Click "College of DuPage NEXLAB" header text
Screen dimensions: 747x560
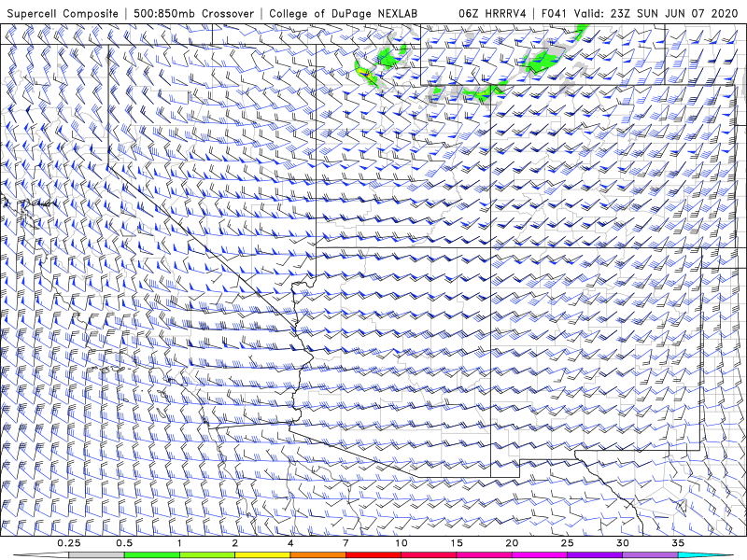click(343, 13)
